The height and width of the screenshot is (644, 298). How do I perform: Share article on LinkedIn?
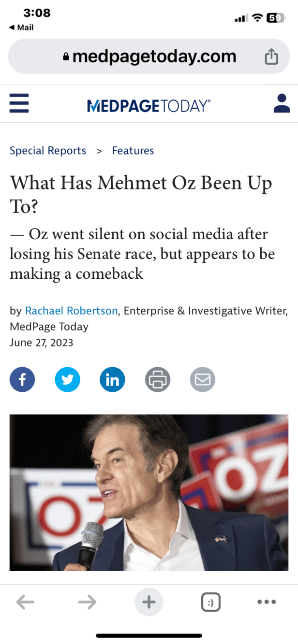(112, 379)
